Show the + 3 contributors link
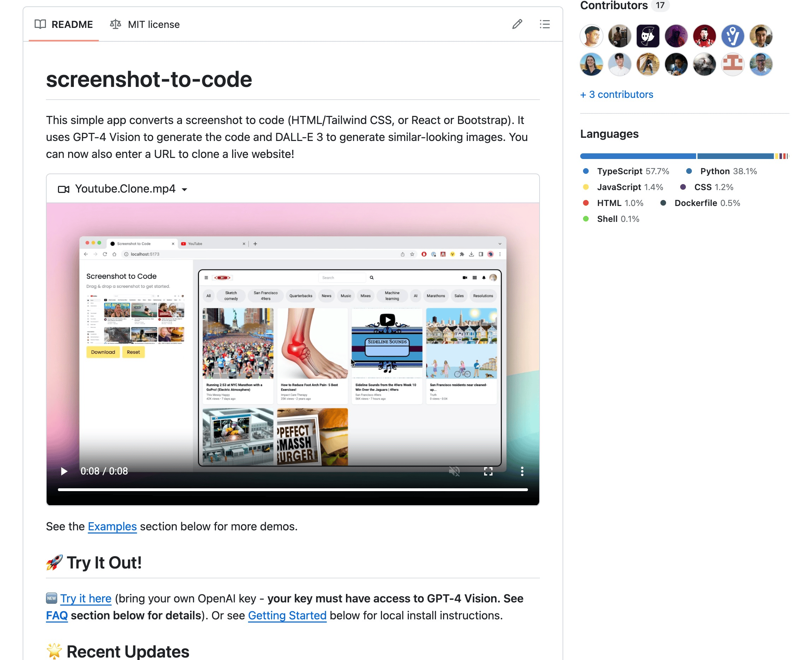812x660 pixels. pyautogui.click(x=617, y=94)
